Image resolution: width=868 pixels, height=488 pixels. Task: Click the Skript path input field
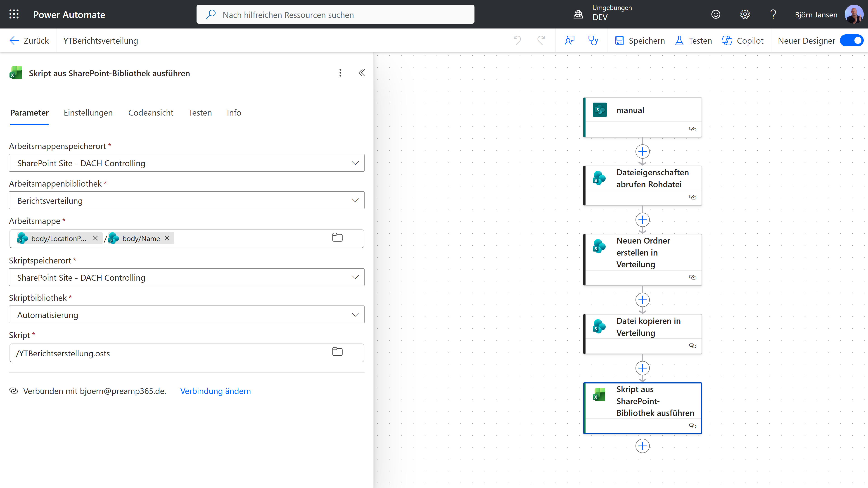click(187, 353)
